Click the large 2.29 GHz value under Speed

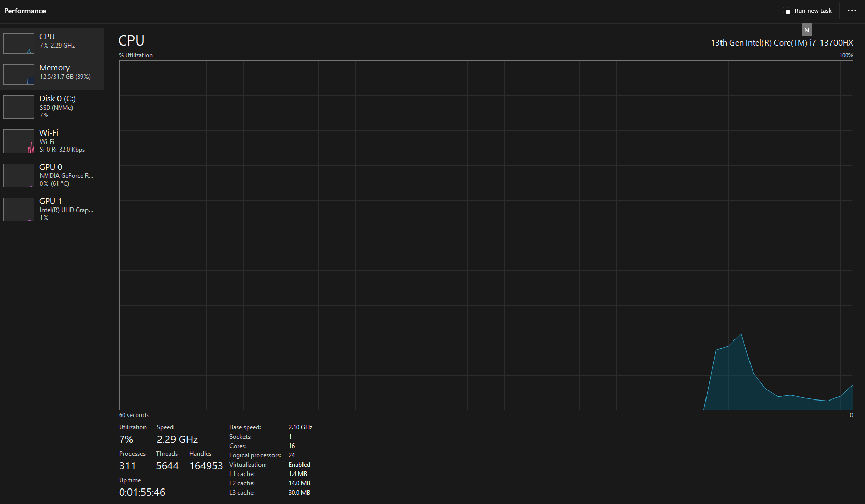177,439
